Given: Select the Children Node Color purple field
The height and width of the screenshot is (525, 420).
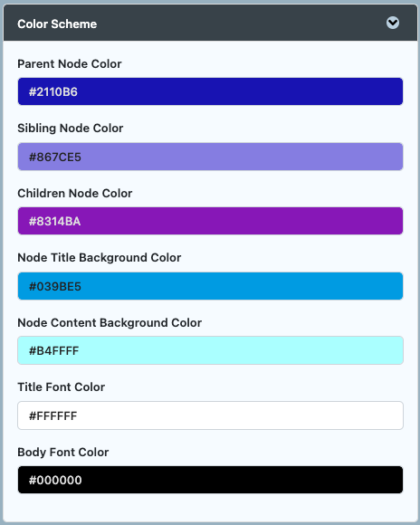Looking at the screenshot, I should click(210, 221).
